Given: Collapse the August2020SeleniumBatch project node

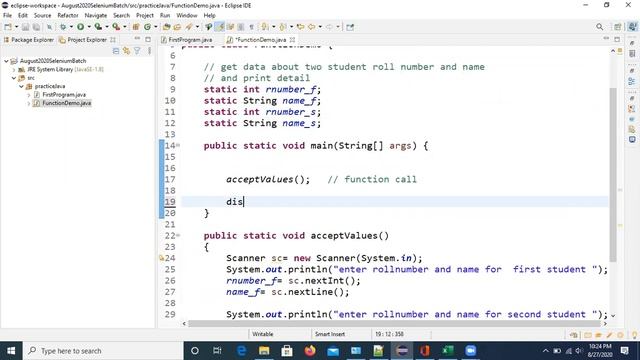Looking at the screenshot, I should tap(6, 61).
